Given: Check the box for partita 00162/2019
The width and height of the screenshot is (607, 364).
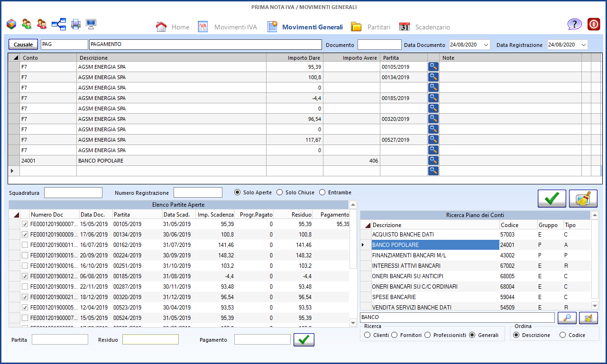Looking at the screenshot, I should point(25,245).
